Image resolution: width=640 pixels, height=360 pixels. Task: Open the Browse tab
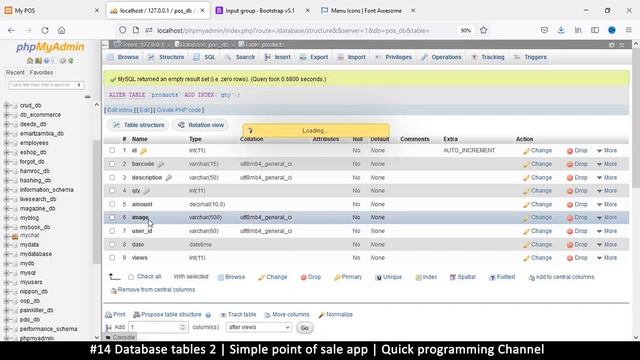123,57
